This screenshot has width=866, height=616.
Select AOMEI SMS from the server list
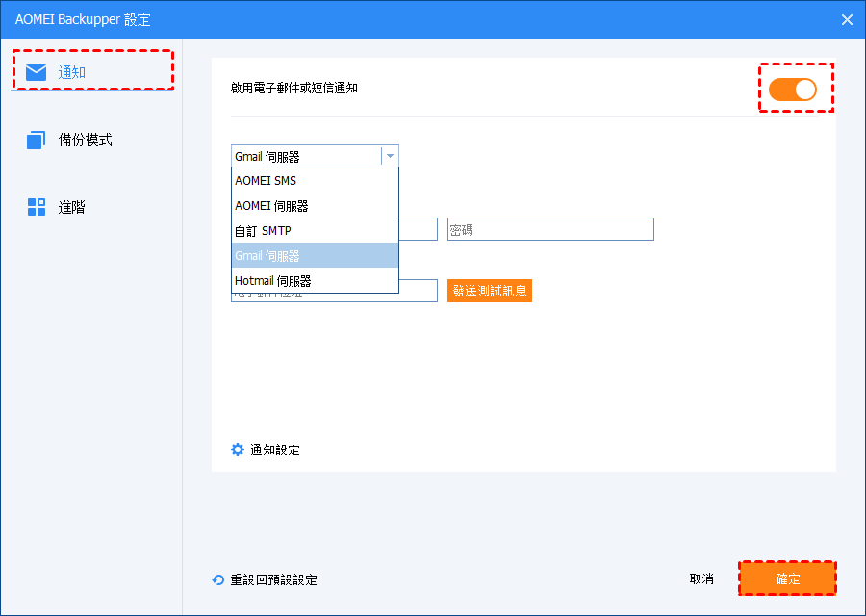click(x=315, y=181)
